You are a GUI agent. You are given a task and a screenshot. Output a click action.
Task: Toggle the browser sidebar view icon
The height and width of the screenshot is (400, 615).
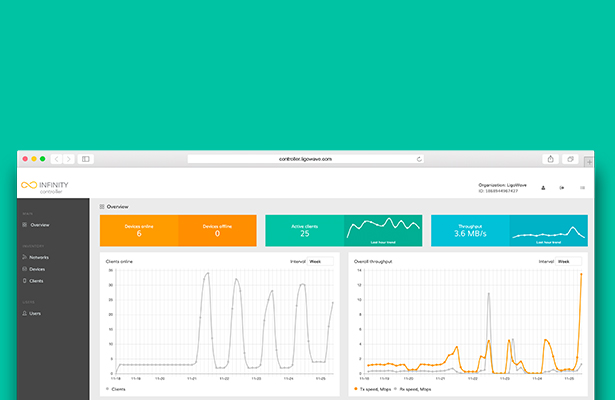click(86, 159)
